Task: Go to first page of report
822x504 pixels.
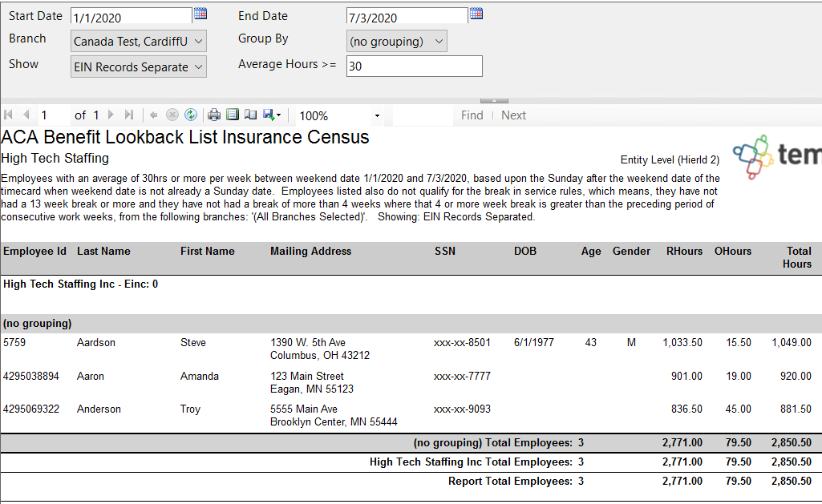Action: point(8,115)
